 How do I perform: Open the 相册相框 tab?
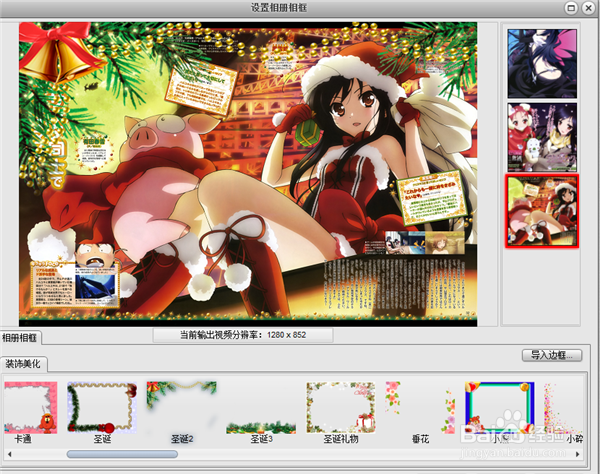coord(20,338)
